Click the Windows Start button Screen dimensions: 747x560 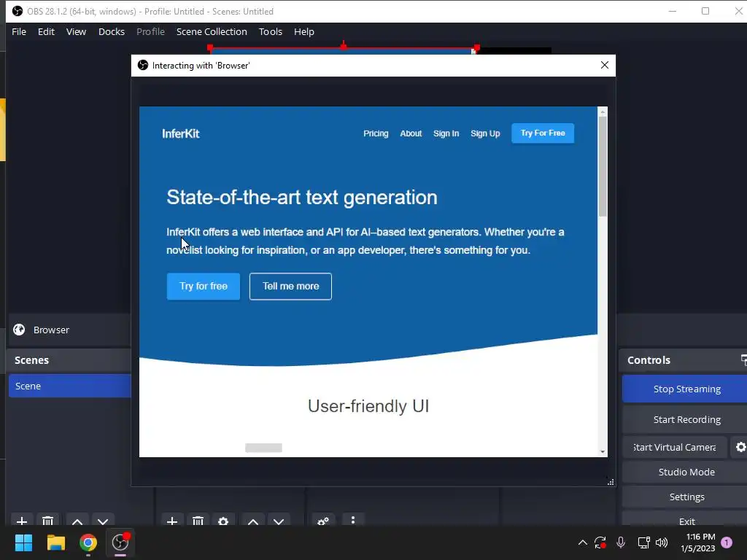coord(23,542)
